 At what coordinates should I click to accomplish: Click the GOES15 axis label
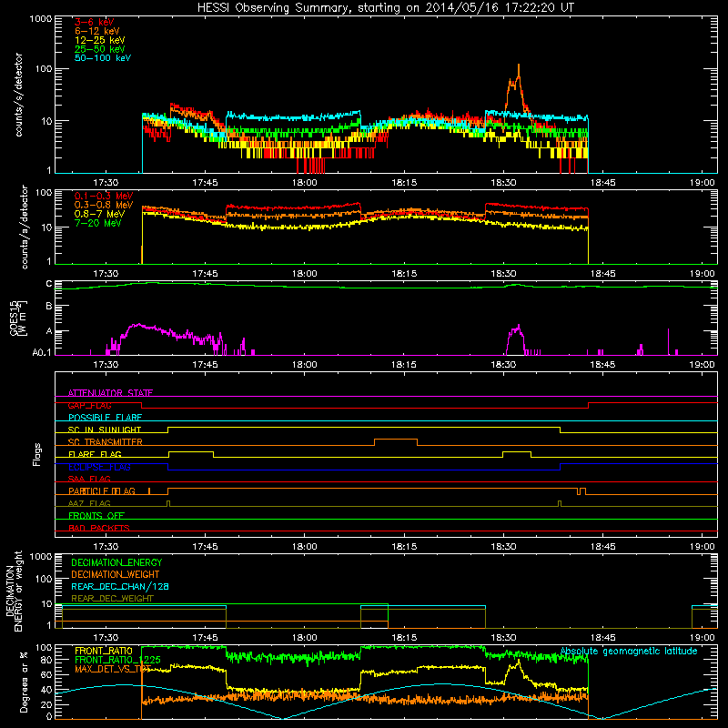pyautogui.click(x=15, y=318)
